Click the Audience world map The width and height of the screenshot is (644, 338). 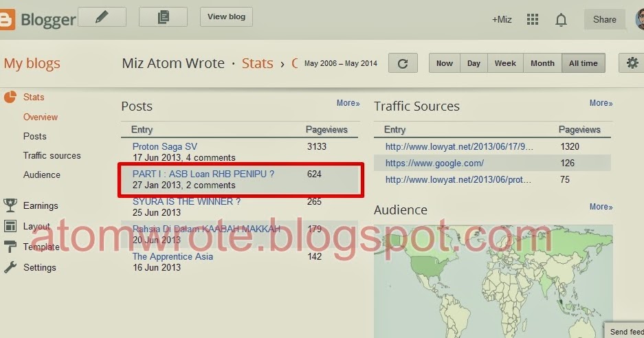493,282
